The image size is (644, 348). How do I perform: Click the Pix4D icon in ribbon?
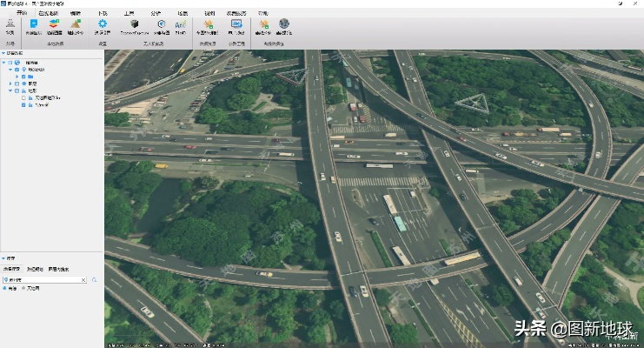point(180,25)
